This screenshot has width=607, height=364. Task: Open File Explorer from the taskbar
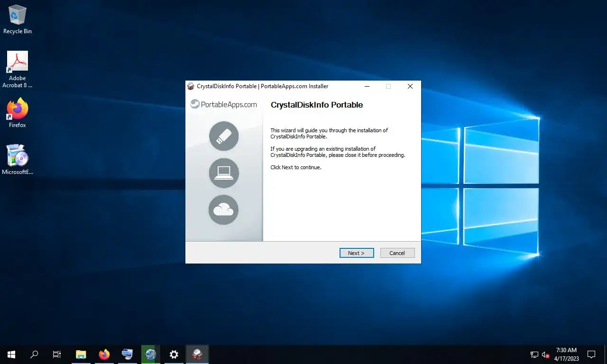click(81, 354)
